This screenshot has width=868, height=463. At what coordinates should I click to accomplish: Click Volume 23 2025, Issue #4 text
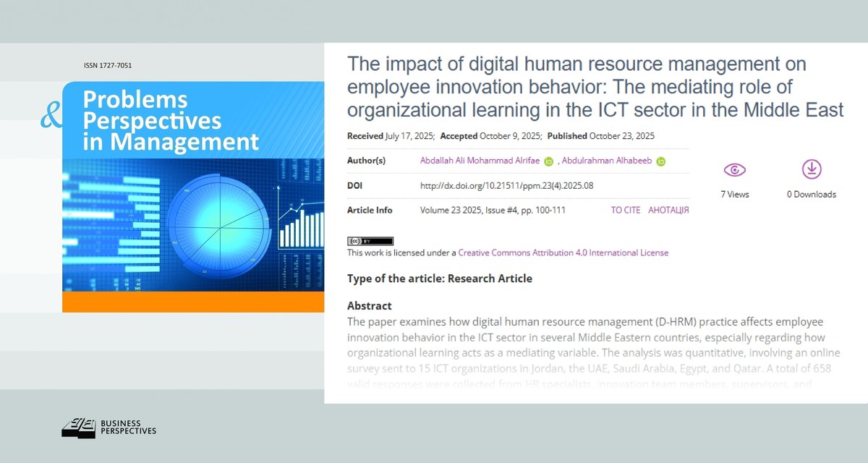coord(477,211)
